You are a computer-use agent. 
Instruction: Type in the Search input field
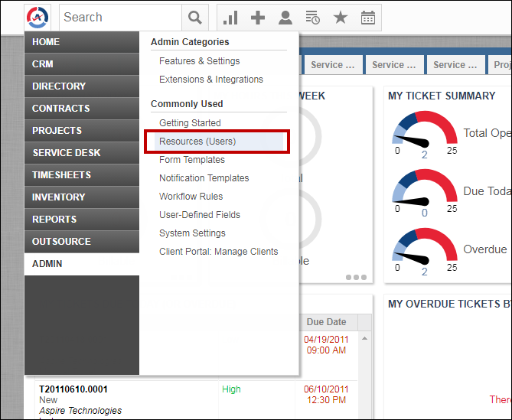pos(119,18)
